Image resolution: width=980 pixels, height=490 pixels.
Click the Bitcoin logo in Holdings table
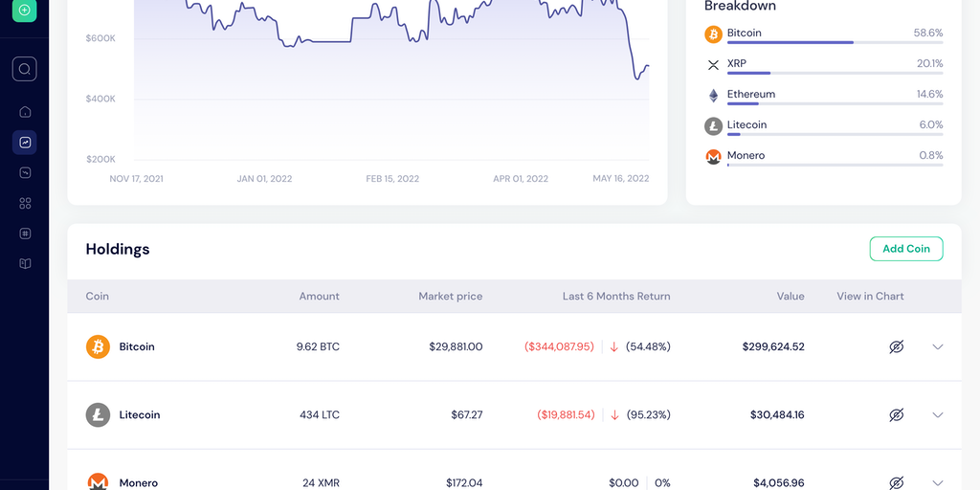tap(98, 346)
